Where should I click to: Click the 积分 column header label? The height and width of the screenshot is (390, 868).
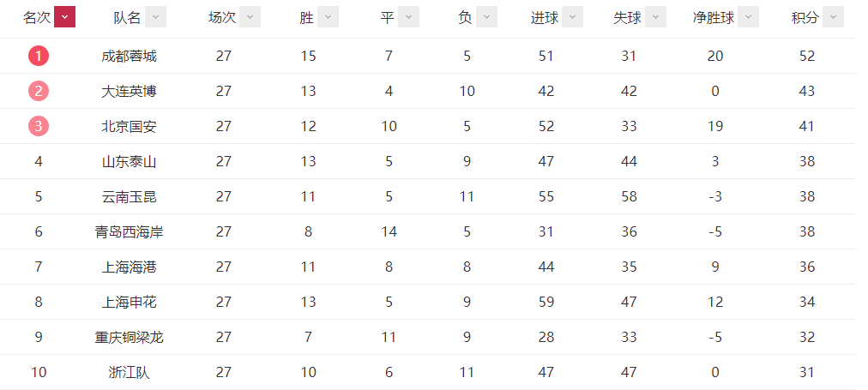pos(805,18)
